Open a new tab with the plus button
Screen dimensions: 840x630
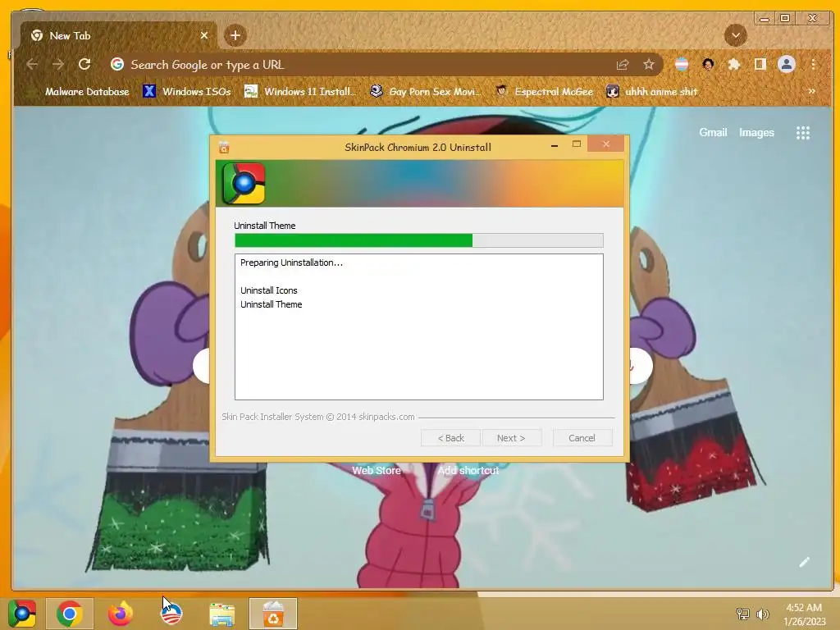[x=235, y=36]
